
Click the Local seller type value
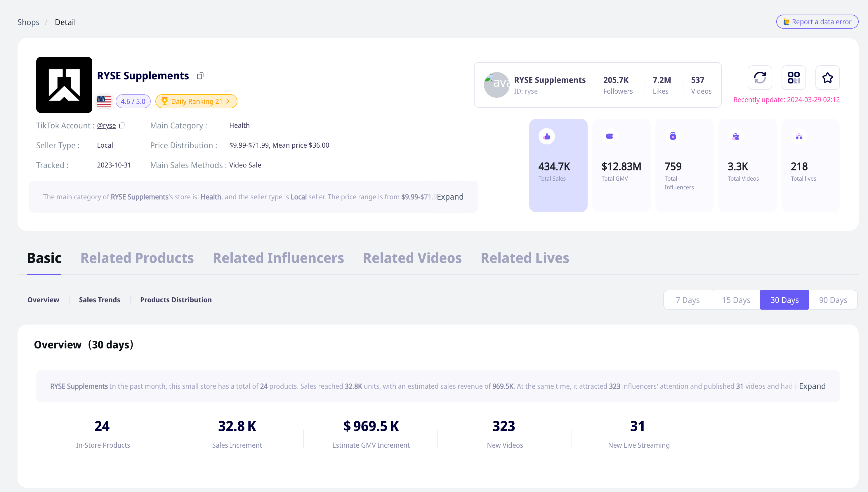(x=105, y=145)
